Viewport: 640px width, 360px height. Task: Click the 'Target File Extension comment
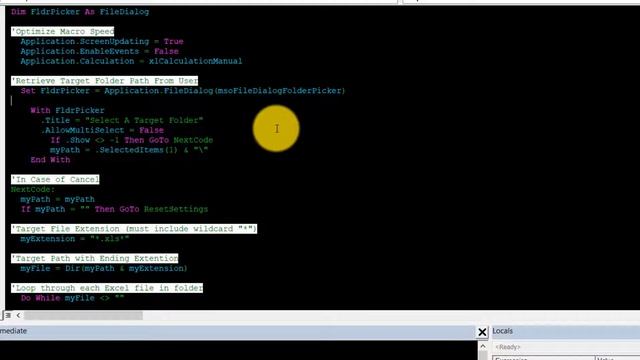[x=134, y=229]
